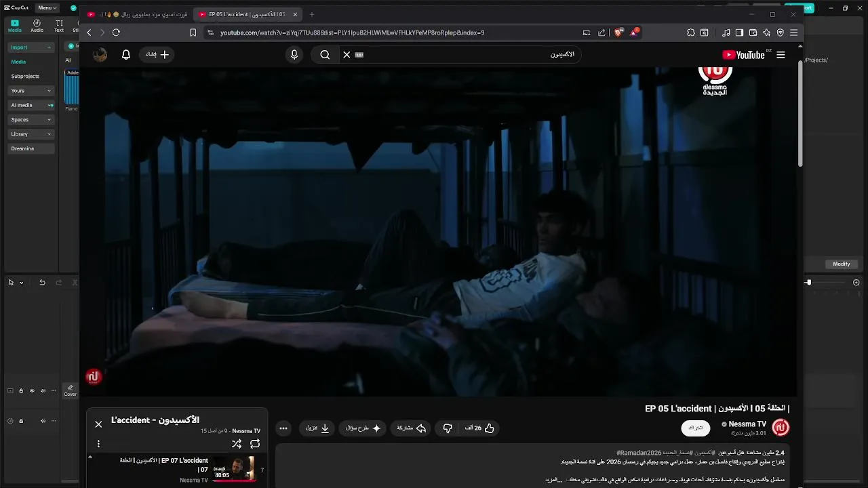Click the Ask (طرح سؤال) button
The height and width of the screenshot is (488, 868).
point(363,428)
